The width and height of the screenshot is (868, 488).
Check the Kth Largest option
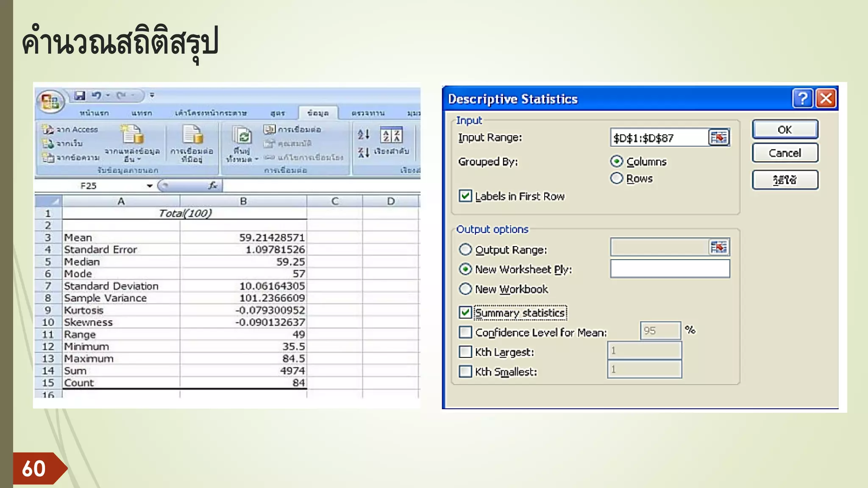(x=465, y=352)
